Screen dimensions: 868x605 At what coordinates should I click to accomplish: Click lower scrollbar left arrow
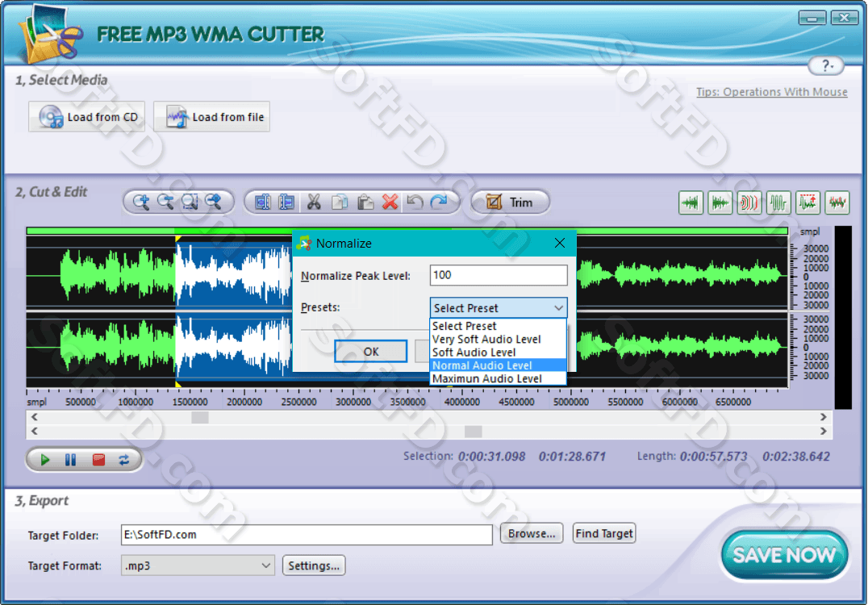[35, 432]
